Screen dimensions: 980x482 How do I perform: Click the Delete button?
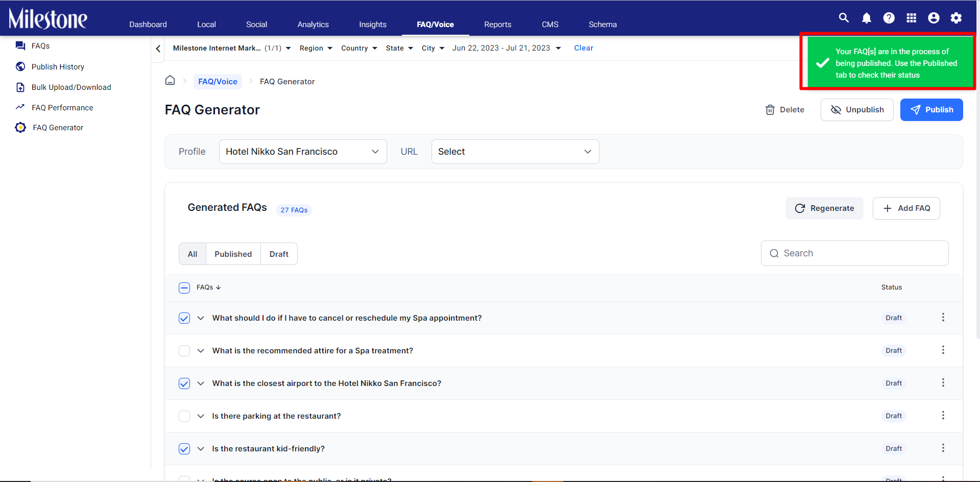785,110
